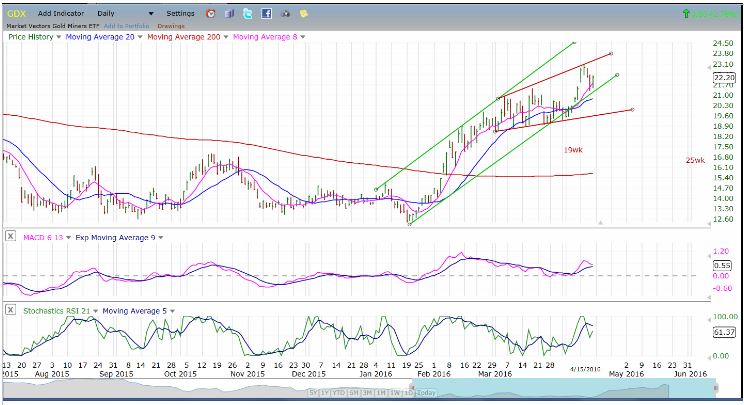Click the GDX ticker symbol field

[17, 14]
